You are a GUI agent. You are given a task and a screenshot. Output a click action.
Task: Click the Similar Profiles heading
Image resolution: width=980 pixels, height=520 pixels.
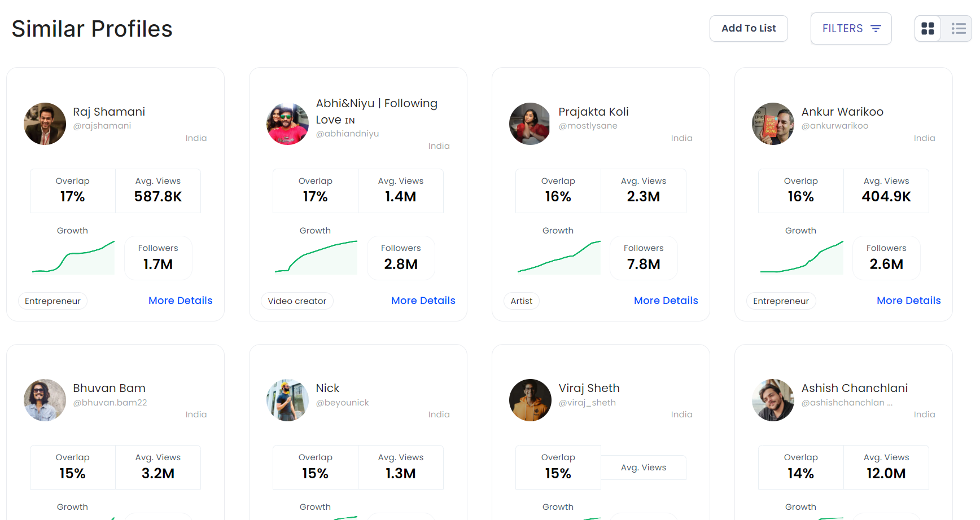pos(92,29)
